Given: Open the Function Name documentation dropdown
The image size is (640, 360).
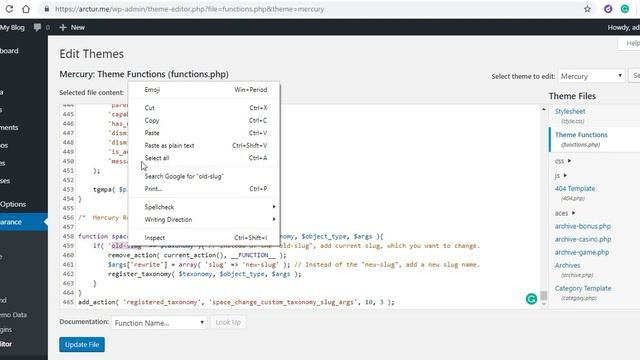Looking at the screenshot, I should point(159,322).
